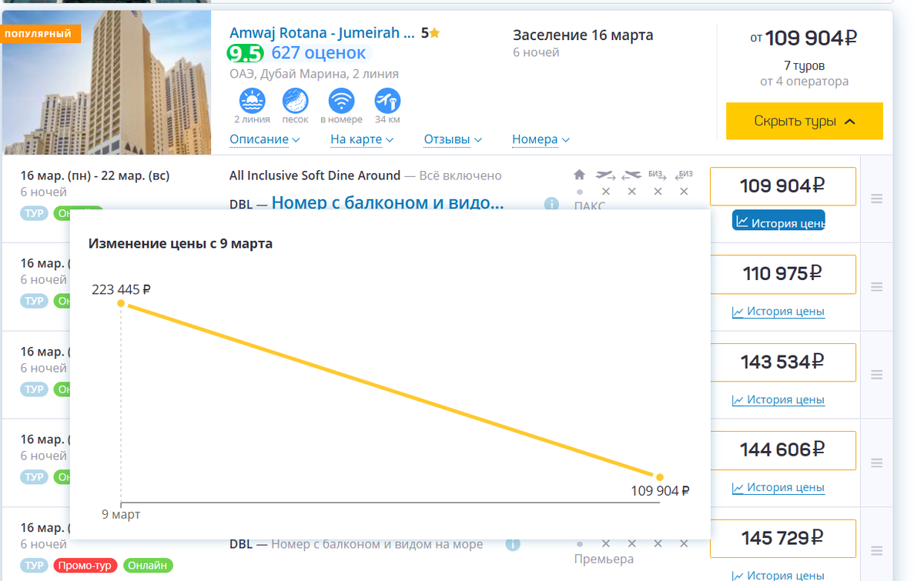Click the 223 445 ₽ point on the chart
Image resolution: width=924 pixels, height=581 pixels.
coord(121,303)
